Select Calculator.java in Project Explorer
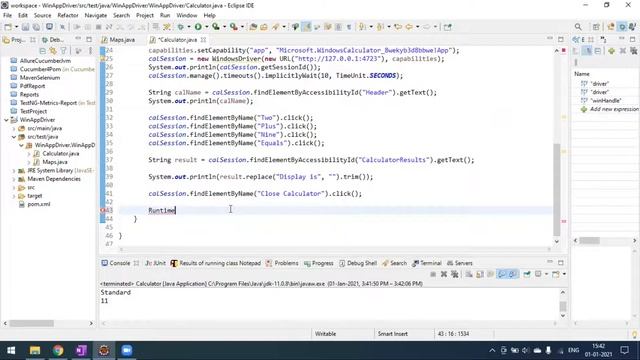Image resolution: width=640 pixels, height=360 pixels. (61, 154)
